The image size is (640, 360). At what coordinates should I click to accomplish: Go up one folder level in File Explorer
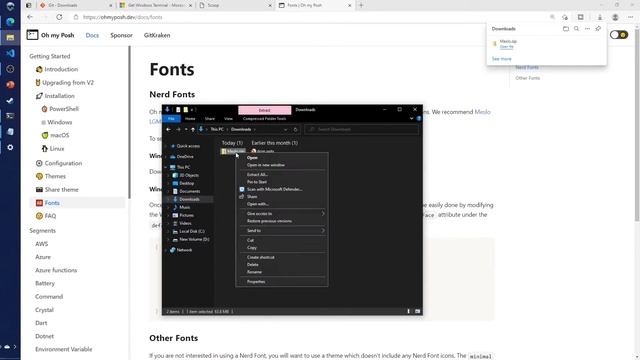click(193, 129)
